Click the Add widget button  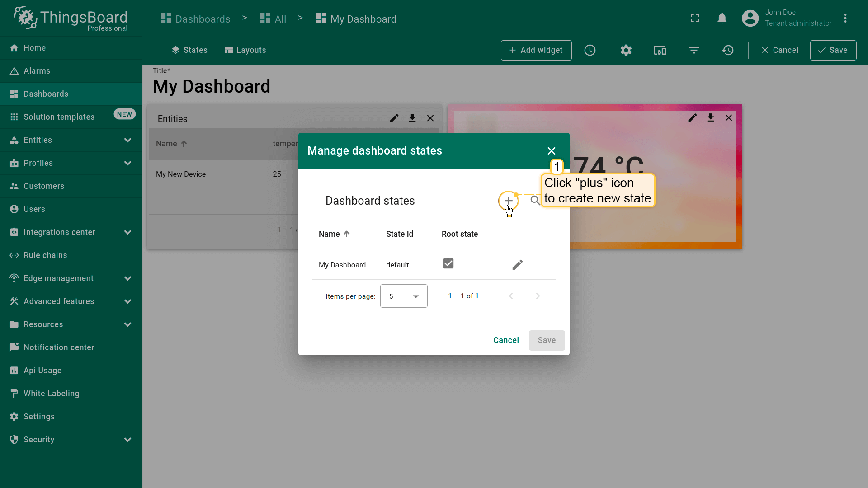[536, 50]
